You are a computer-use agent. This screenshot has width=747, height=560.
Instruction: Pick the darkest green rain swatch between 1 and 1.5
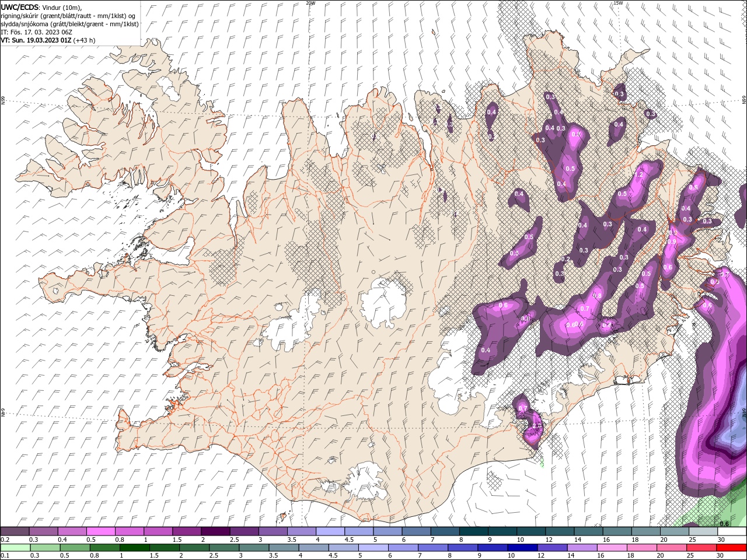pyautogui.click(x=134, y=548)
